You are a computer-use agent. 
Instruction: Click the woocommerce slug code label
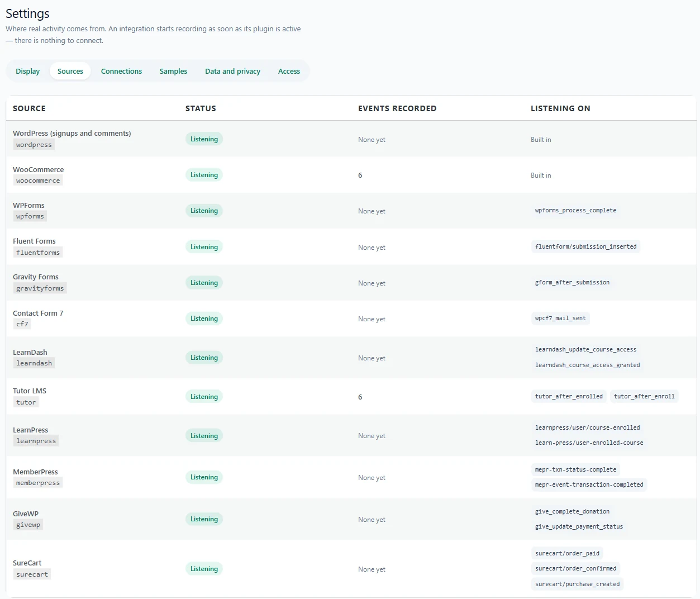coord(38,180)
